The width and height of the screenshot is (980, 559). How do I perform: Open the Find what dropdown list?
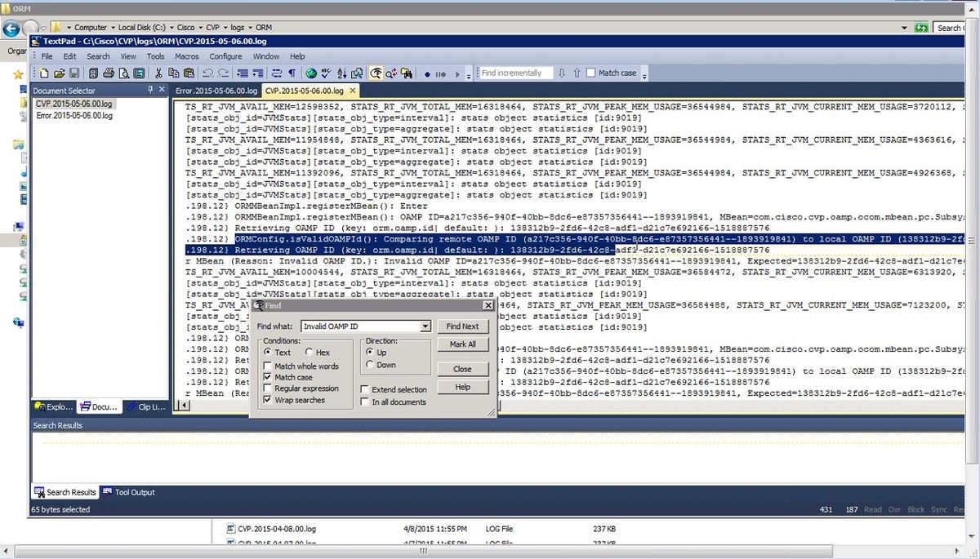(425, 326)
